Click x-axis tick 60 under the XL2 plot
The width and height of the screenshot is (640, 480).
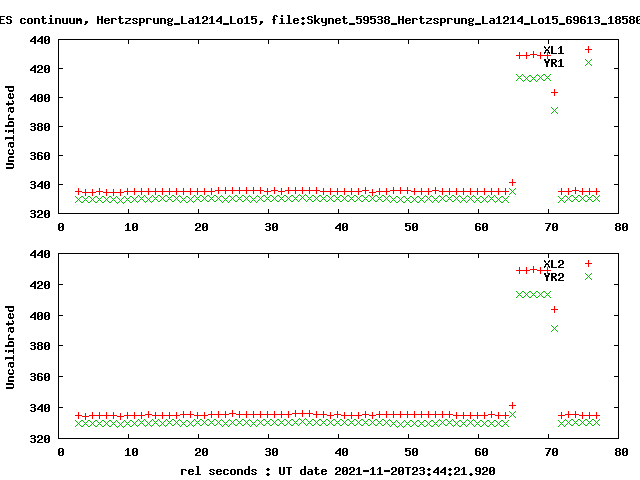coord(481,453)
